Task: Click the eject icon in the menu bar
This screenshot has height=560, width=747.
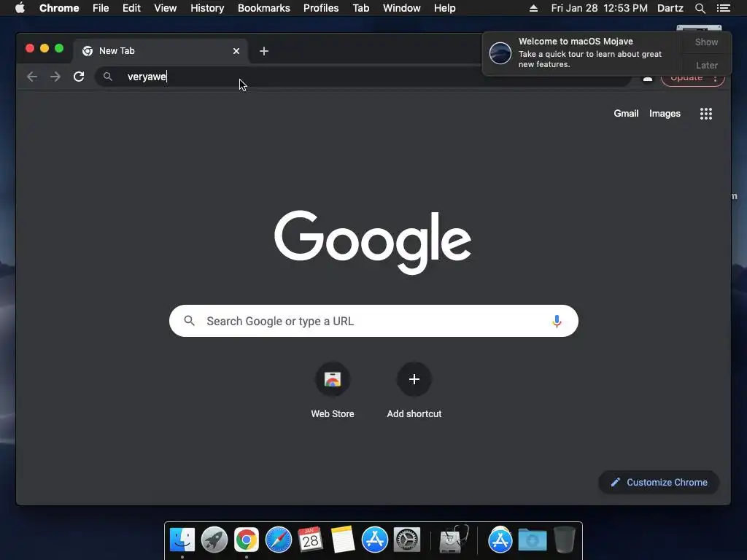Action: (x=533, y=8)
